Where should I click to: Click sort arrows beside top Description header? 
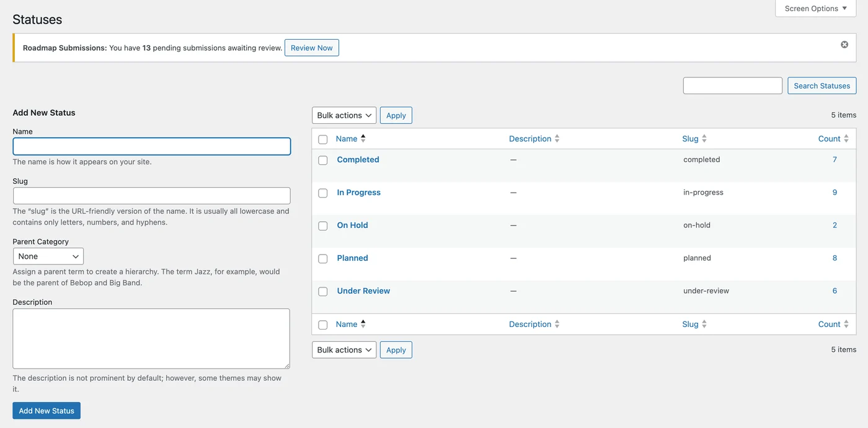pos(557,139)
